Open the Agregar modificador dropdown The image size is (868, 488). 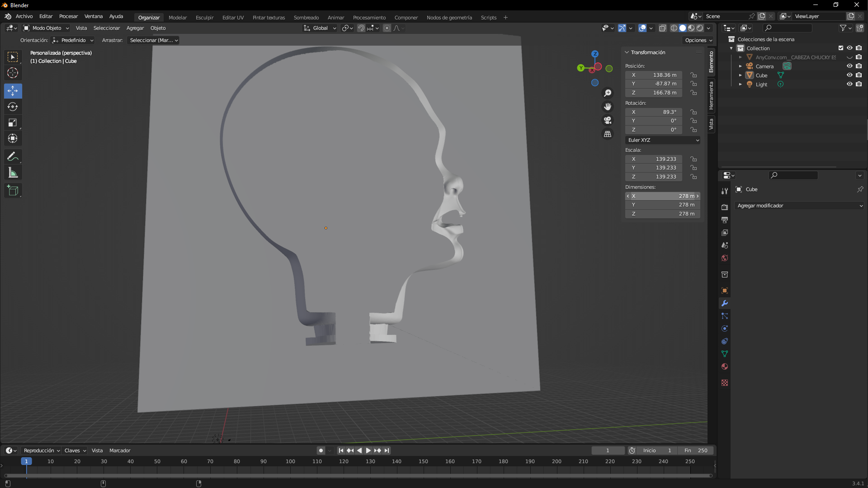pyautogui.click(x=799, y=206)
